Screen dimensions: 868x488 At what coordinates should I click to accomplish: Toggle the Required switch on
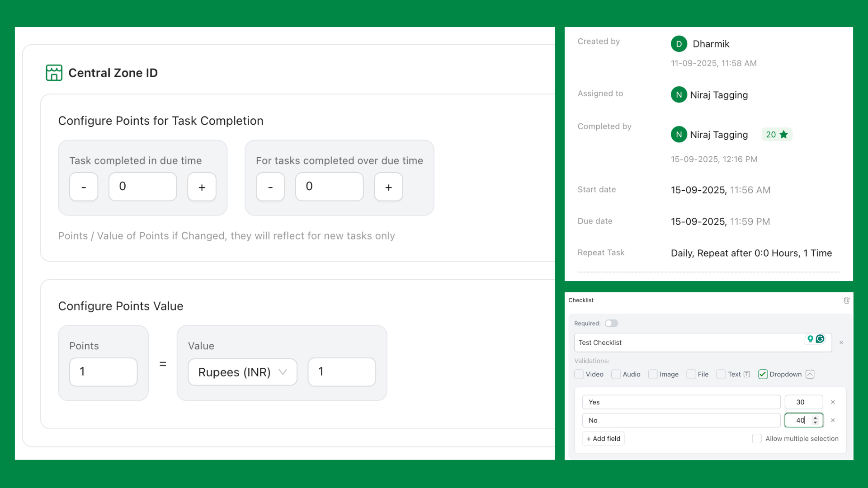(x=611, y=324)
